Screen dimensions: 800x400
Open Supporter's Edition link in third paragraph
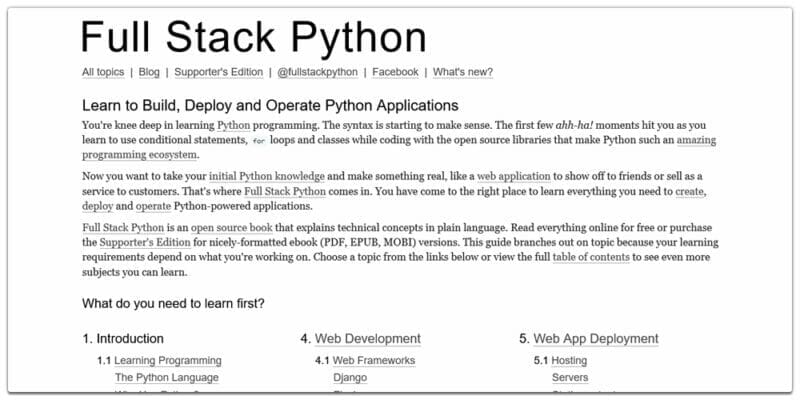pos(145,242)
